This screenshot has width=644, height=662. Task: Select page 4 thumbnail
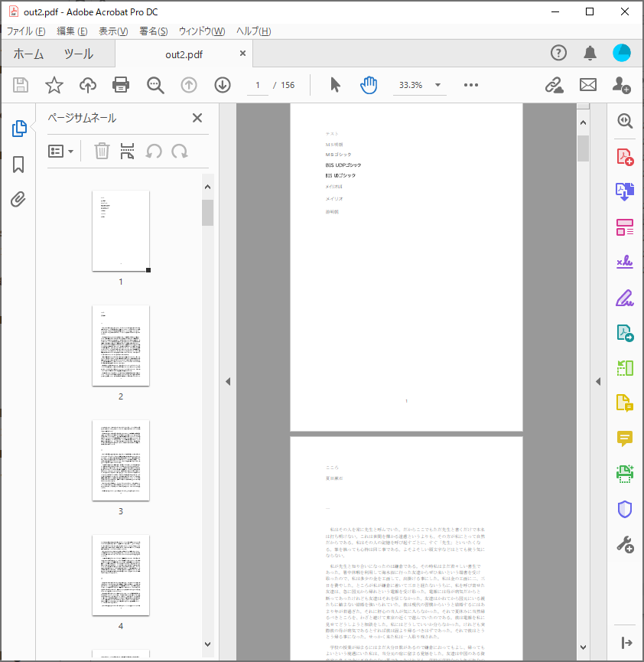click(121, 575)
